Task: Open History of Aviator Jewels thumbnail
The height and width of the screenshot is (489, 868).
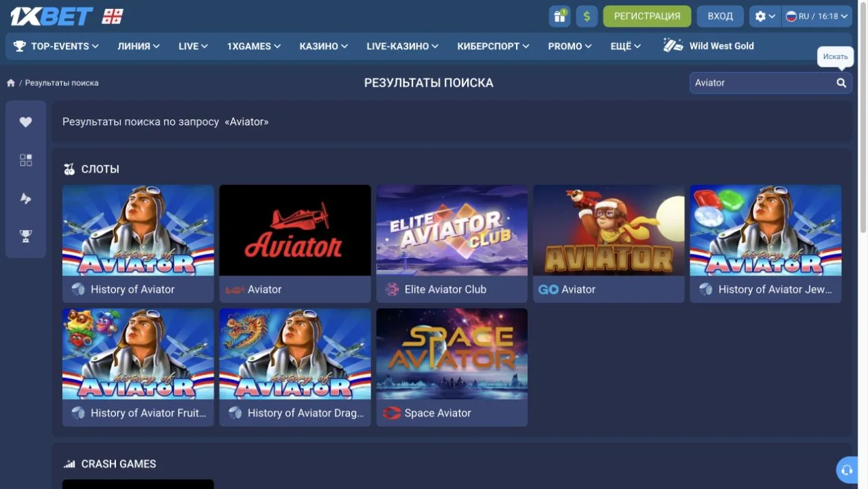Action: coord(766,230)
